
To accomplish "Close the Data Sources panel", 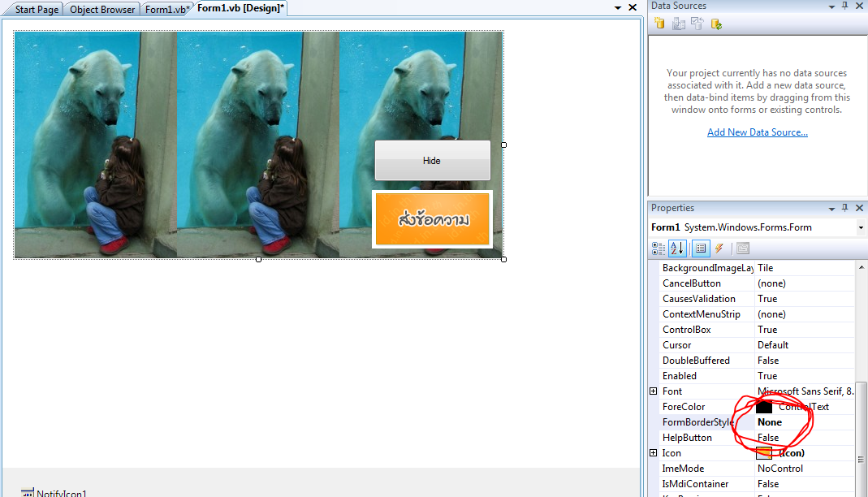I will (x=859, y=6).
